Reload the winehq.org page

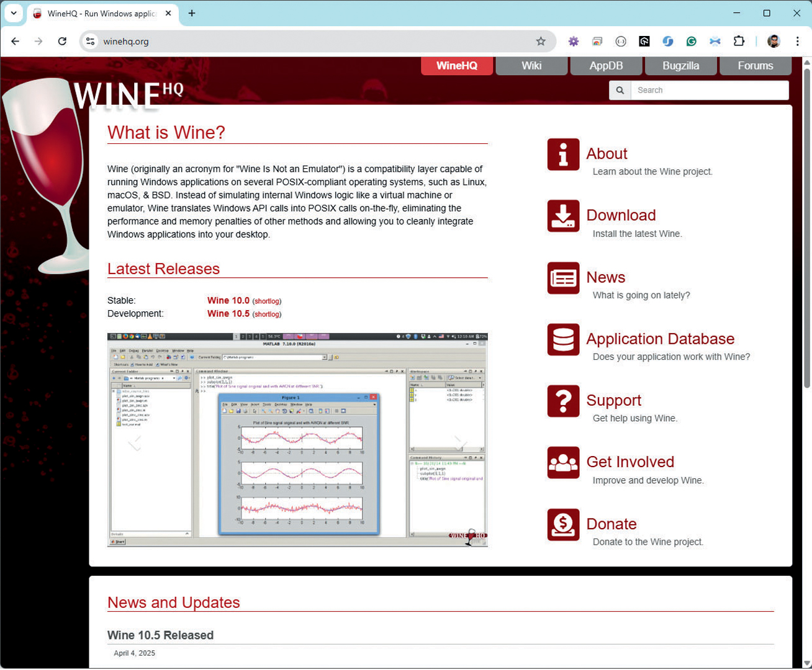(x=62, y=42)
